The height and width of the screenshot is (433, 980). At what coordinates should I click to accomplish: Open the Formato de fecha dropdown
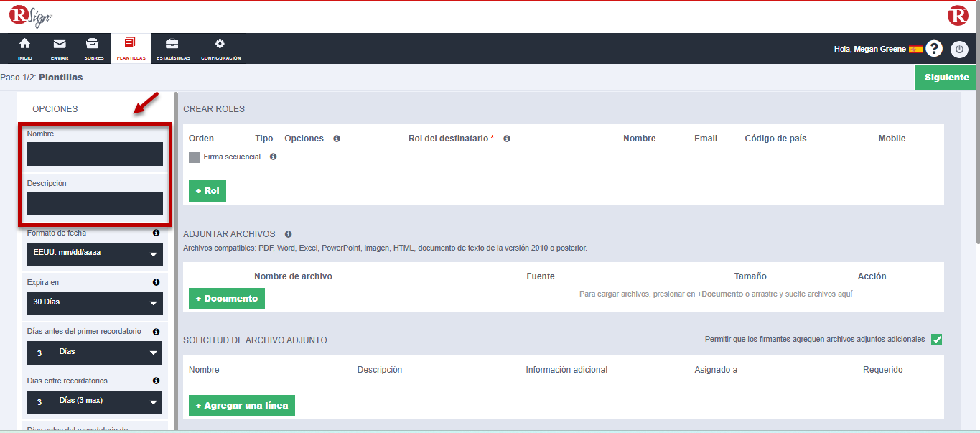point(95,254)
